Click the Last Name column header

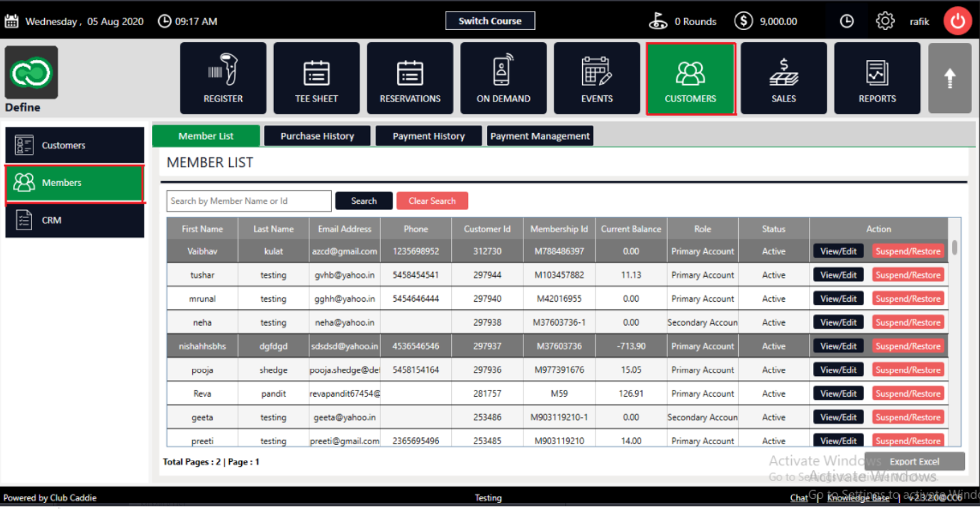point(273,229)
